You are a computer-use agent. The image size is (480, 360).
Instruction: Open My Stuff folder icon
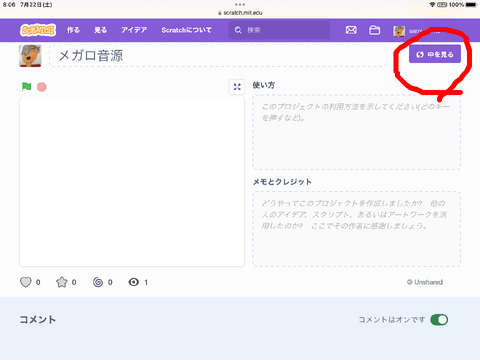(374, 30)
